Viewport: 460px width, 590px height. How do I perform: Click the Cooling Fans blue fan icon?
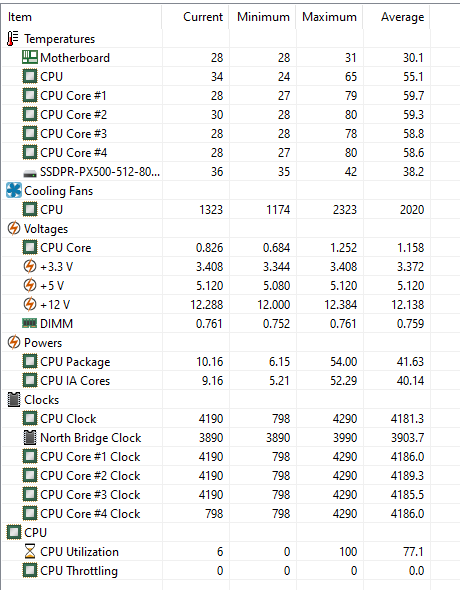pyautogui.click(x=14, y=190)
